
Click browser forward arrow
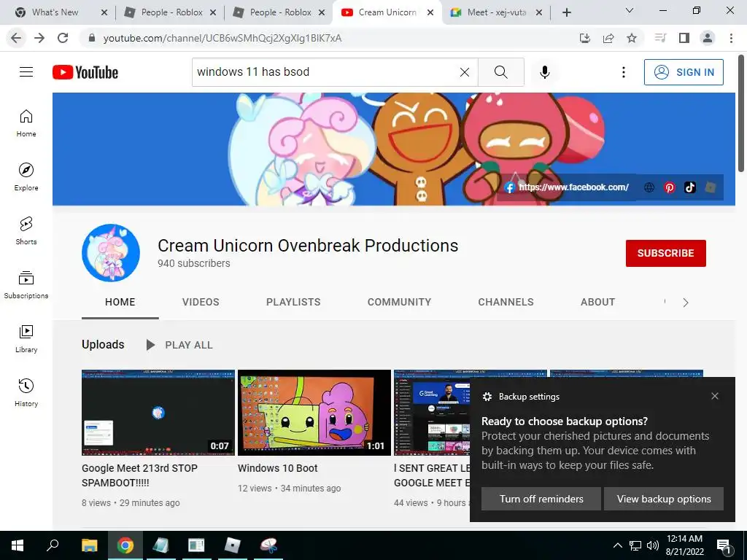point(39,38)
